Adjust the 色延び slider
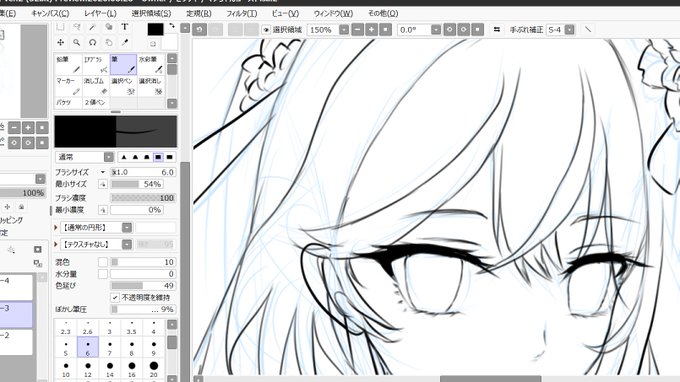 pyautogui.click(x=143, y=286)
